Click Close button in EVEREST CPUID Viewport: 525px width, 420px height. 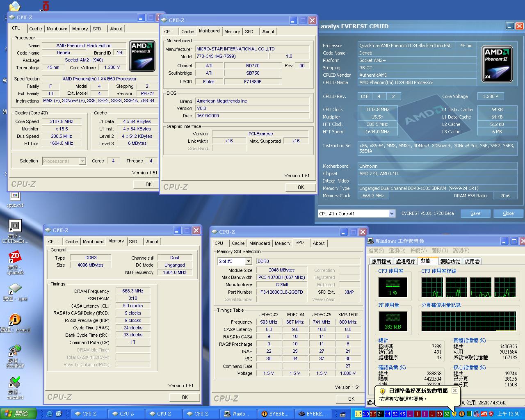[508, 213]
